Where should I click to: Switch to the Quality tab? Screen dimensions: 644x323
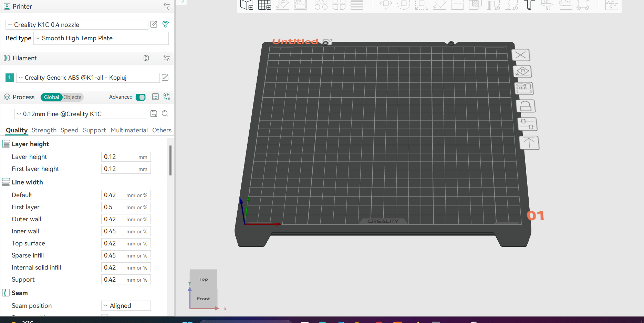pos(17,130)
